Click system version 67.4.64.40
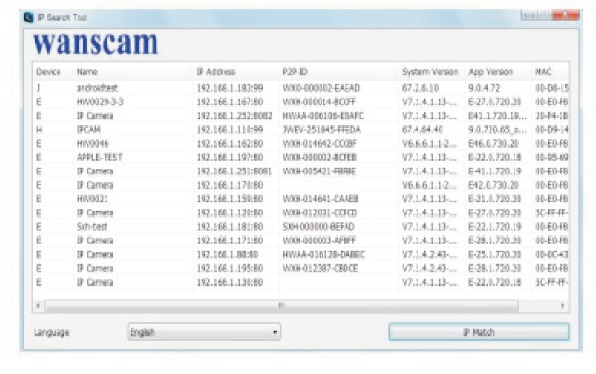Screen dimensions: 596x374 422,130
